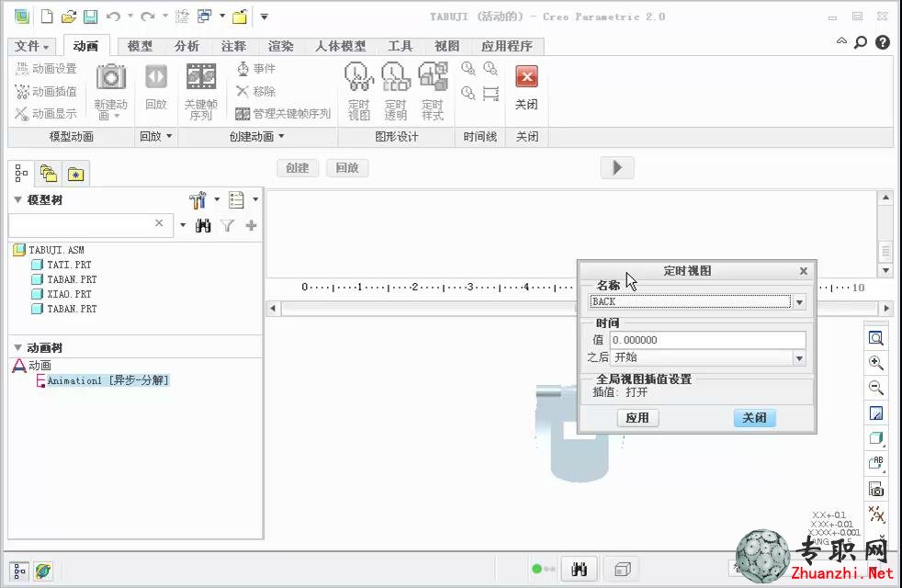Screen dimensions: 902x588
Task: Click the 值 time input field
Action: pyautogui.click(x=707, y=340)
